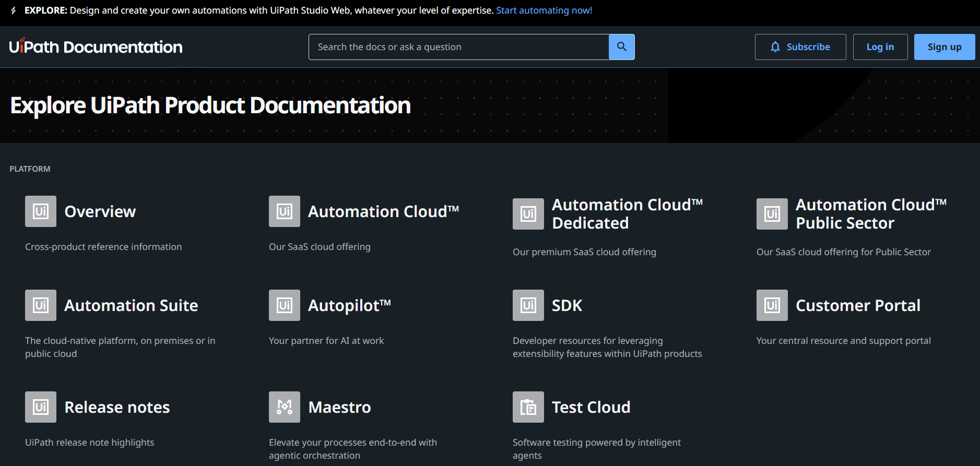Image resolution: width=980 pixels, height=466 pixels.
Task: Click 'Our SaaS cloud offering for Public Sector'
Action: (x=844, y=252)
